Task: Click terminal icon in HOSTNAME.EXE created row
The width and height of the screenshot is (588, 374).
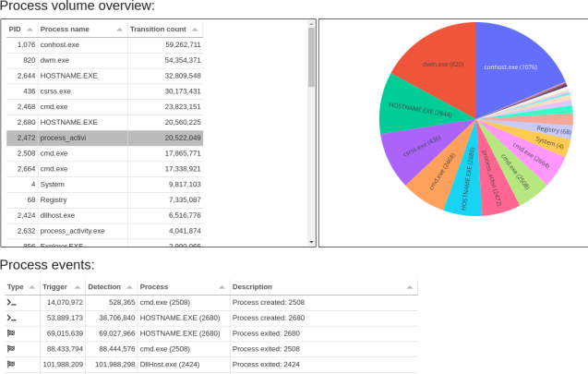Action: [x=11, y=318]
